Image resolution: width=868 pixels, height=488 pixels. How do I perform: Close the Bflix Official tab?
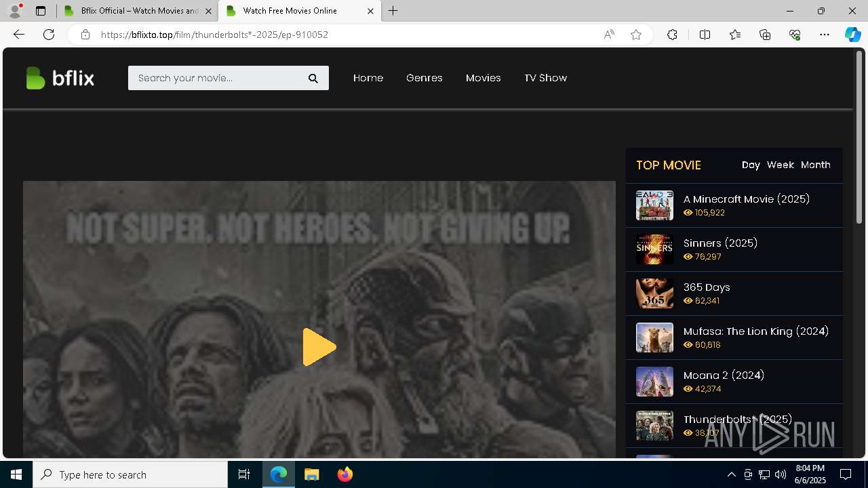[208, 11]
